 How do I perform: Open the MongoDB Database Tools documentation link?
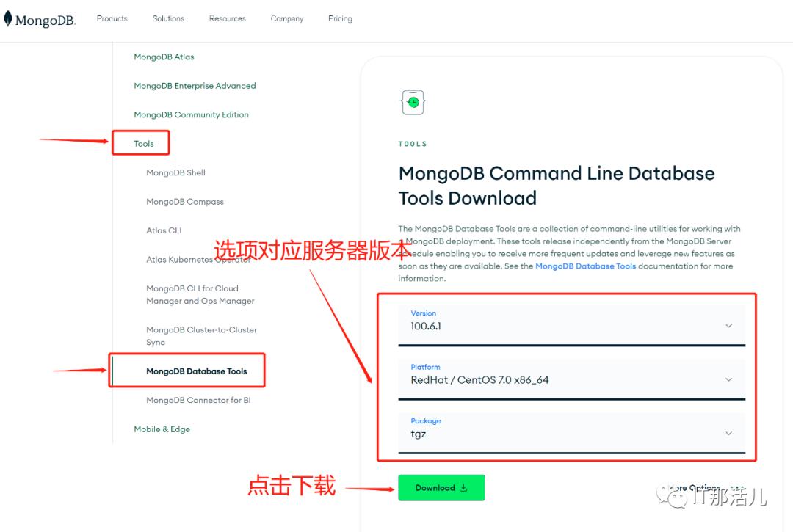pyautogui.click(x=585, y=266)
